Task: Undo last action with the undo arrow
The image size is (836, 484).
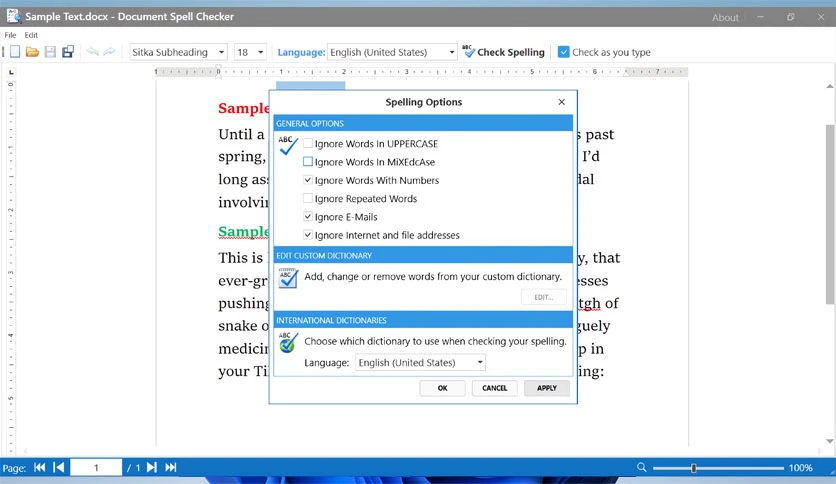Action: (93, 52)
